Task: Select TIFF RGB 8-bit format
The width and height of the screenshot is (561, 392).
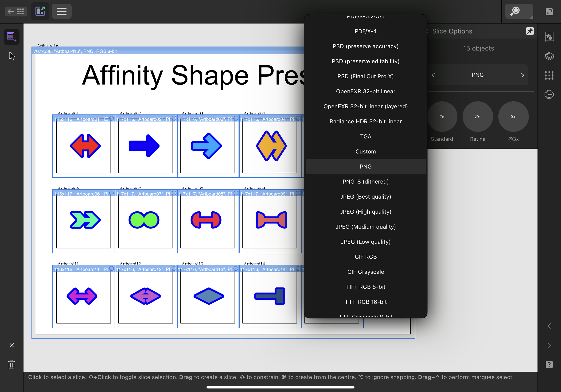Action: tap(366, 287)
